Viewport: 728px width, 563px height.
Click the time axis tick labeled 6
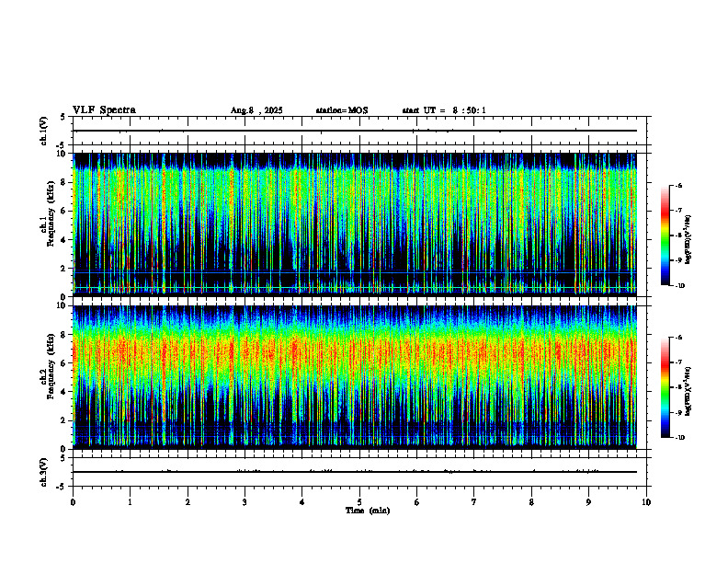(x=416, y=502)
